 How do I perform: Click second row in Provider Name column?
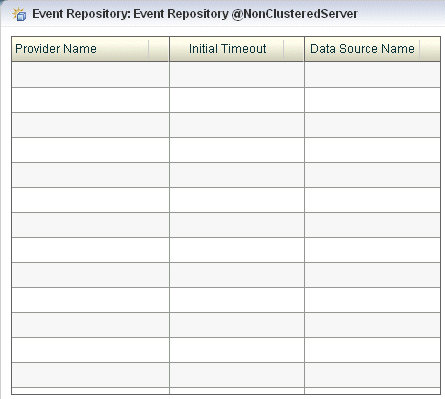click(90, 100)
